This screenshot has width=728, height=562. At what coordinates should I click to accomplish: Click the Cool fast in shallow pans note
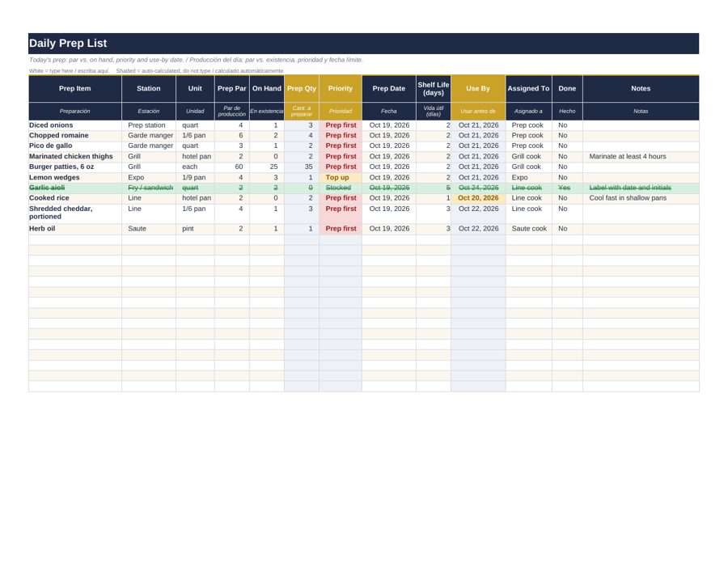click(641, 198)
